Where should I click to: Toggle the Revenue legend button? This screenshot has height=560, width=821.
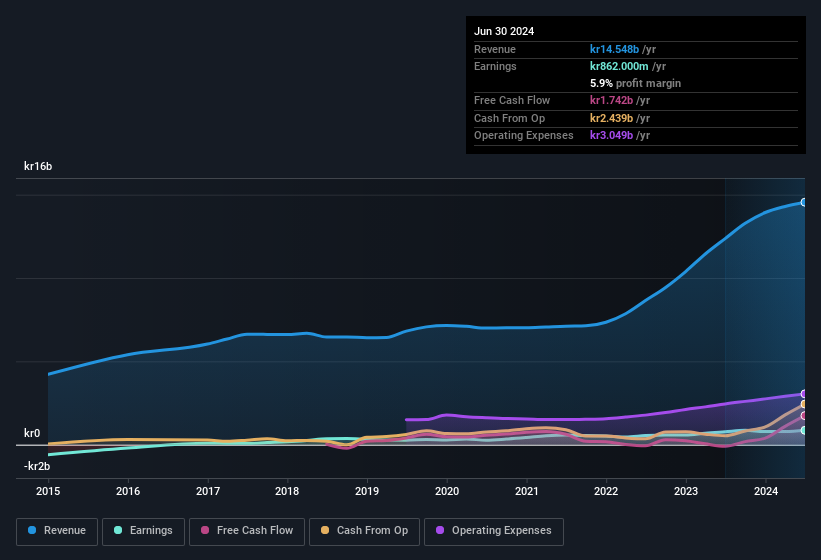57,531
